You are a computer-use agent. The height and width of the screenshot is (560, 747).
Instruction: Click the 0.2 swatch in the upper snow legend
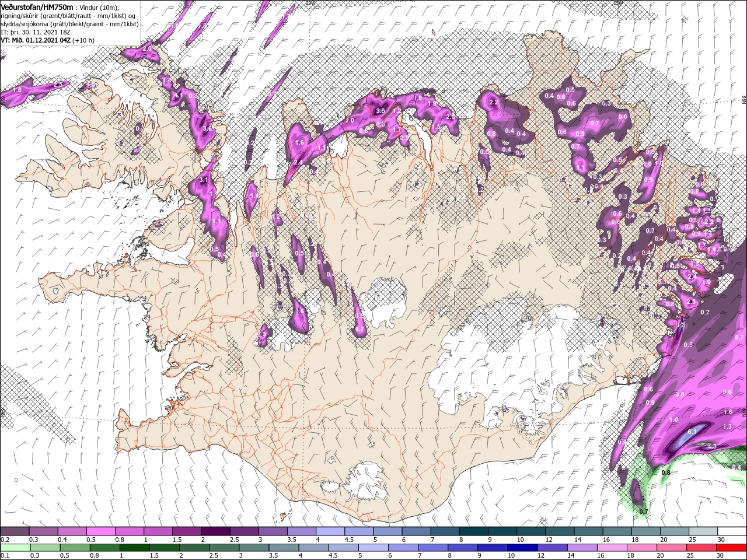[x=15, y=531]
